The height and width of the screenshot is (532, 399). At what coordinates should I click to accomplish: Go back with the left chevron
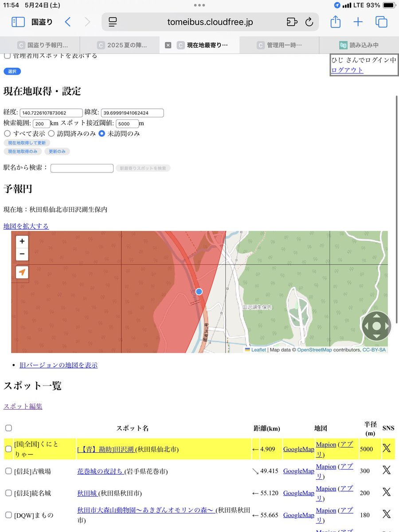pyautogui.click(x=67, y=22)
